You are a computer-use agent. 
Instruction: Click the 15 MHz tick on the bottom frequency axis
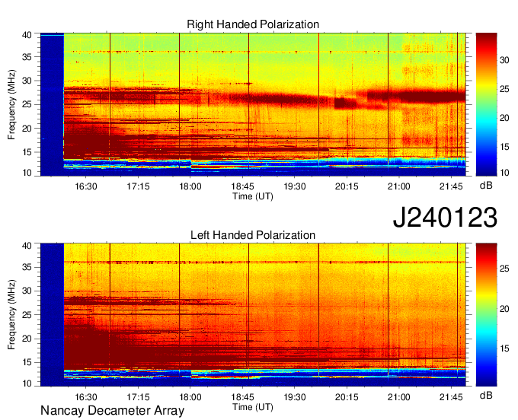click(27, 362)
